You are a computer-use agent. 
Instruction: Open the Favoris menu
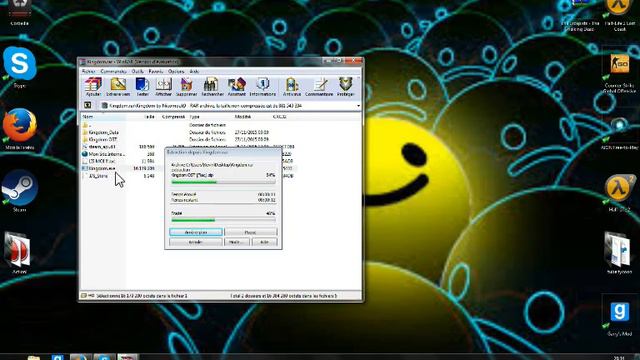coord(156,71)
